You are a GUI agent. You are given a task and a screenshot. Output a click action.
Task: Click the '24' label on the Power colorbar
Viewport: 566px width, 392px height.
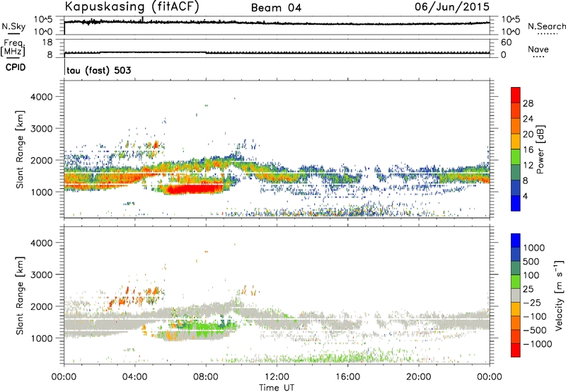528,119
